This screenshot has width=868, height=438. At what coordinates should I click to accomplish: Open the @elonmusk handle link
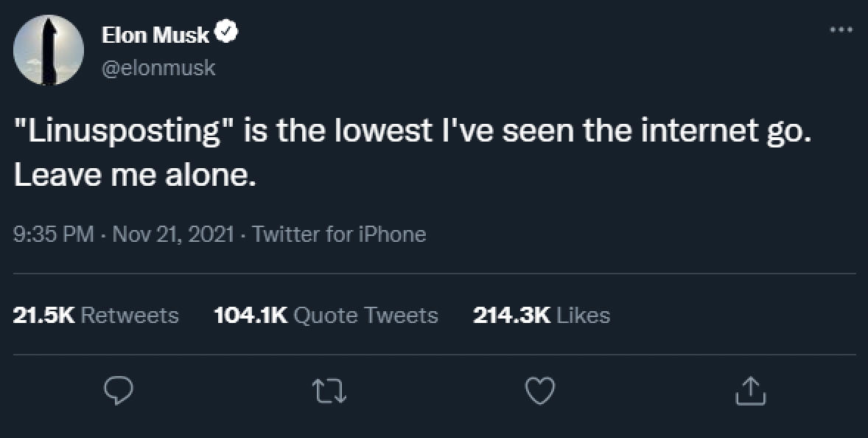click(x=158, y=68)
